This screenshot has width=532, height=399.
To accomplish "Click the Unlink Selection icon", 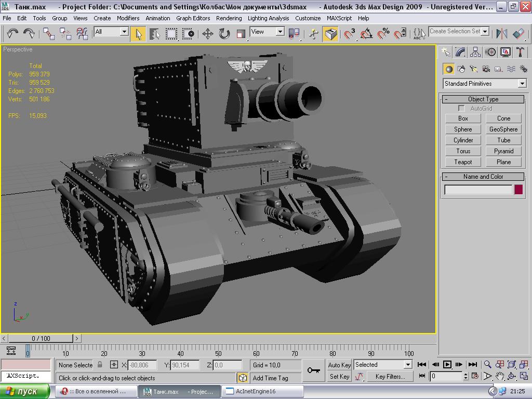I will (65, 34).
